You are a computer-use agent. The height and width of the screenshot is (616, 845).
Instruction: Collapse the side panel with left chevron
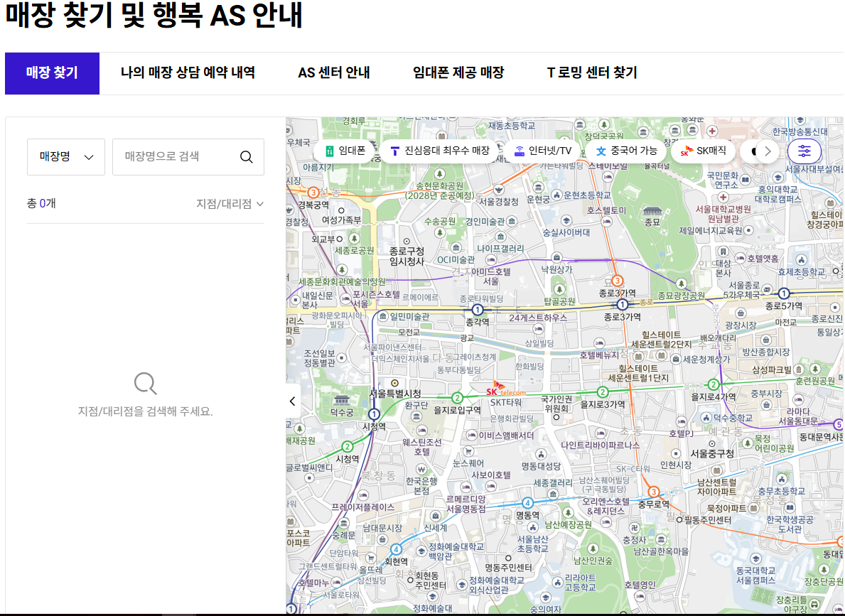pos(293,401)
